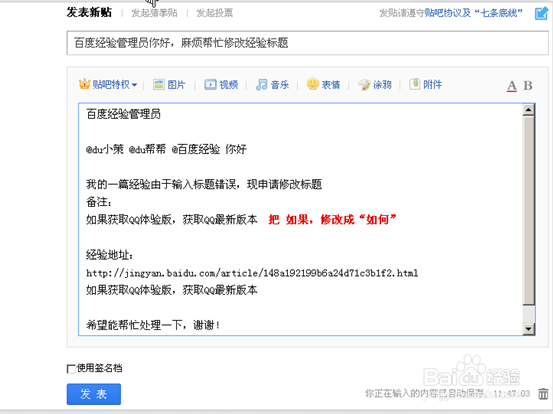Toggle bold with the B icon

click(x=528, y=85)
